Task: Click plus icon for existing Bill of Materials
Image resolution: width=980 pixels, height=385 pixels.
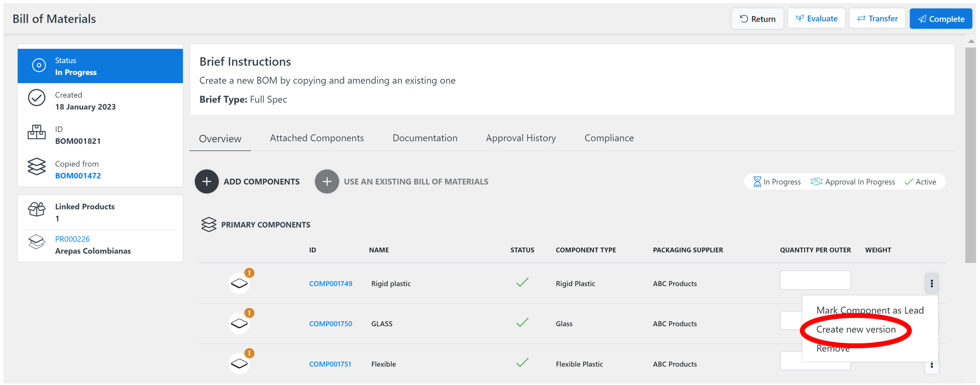Action: point(327,182)
